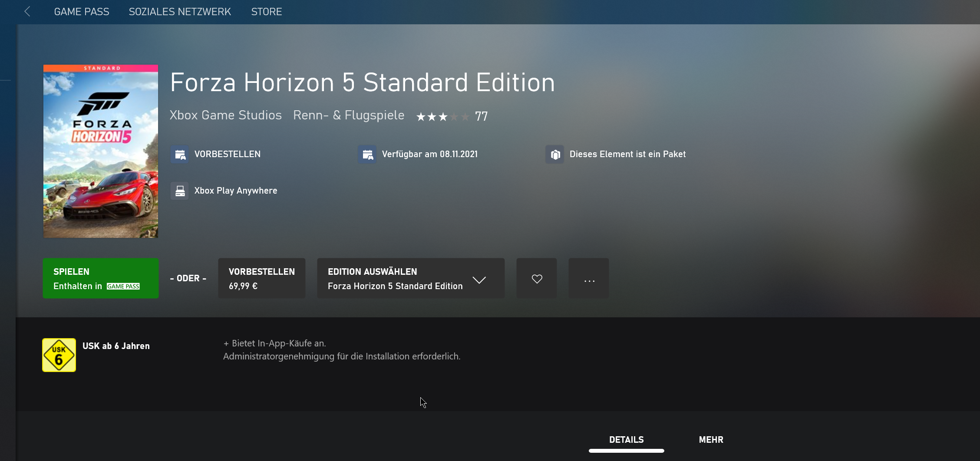
Task: Click the GAME PASS badge in button
Action: tap(123, 286)
